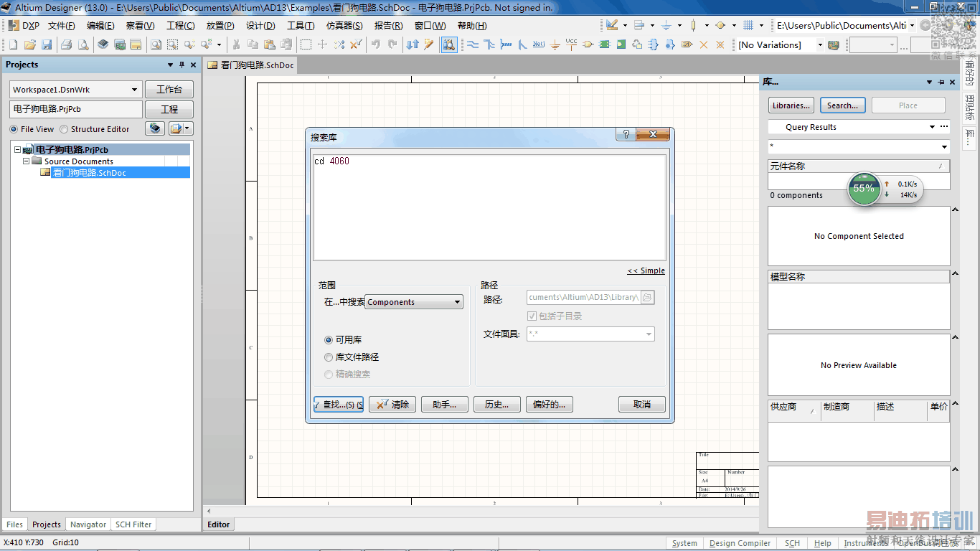Open the 偏好的 preferences button

[x=550, y=405]
